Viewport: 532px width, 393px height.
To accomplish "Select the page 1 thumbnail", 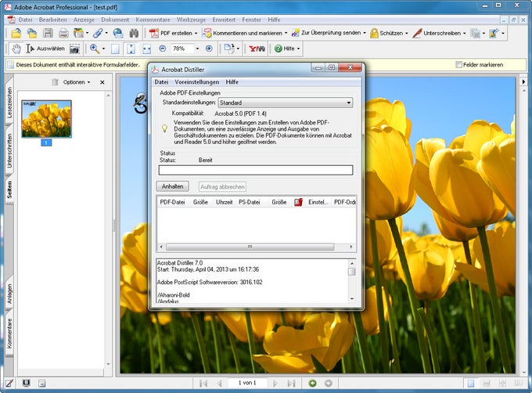I will coord(46,119).
